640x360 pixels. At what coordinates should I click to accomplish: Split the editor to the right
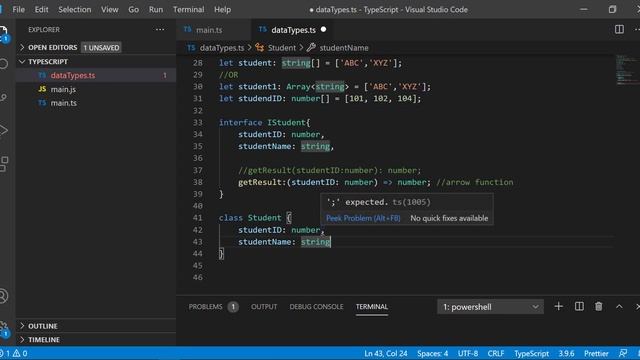(619, 29)
